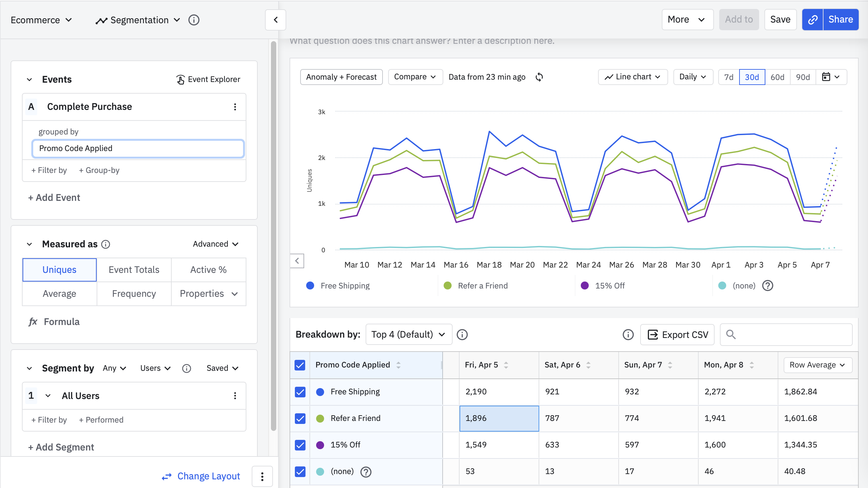Uncheck the Free Shipping row checkbox
This screenshot has height=488, width=868.
(x=300, y=392)
